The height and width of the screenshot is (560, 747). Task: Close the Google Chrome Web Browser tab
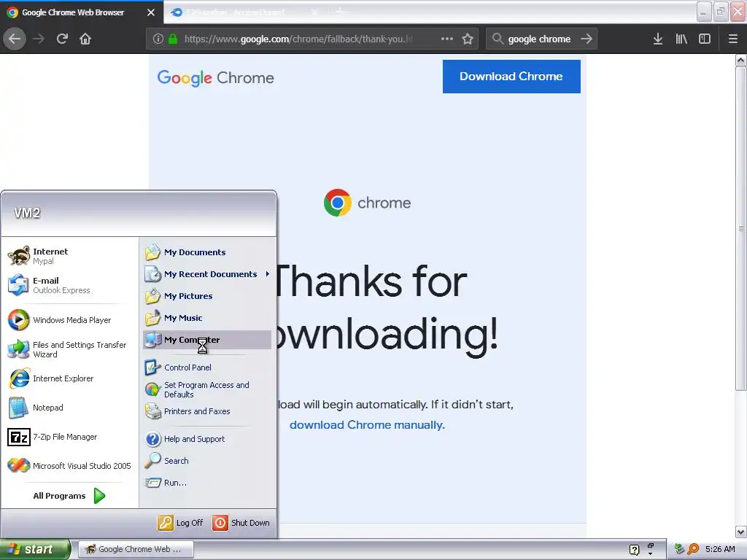pyautogui.click(x=151, y=12)
